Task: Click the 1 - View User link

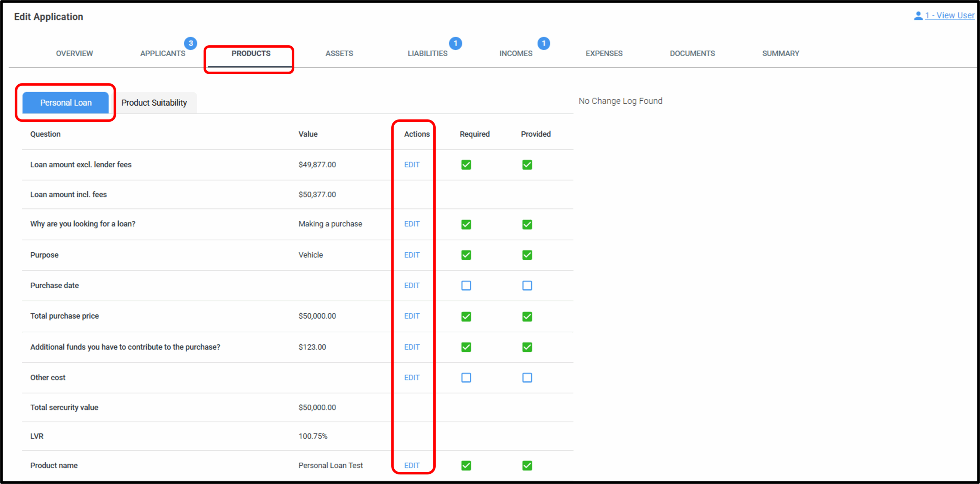Action: 949,16
